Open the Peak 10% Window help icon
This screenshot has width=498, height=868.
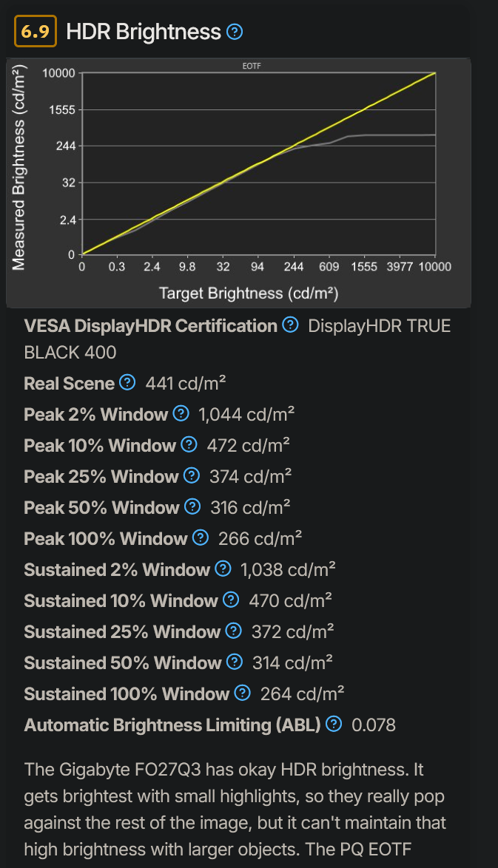point(189,445)
